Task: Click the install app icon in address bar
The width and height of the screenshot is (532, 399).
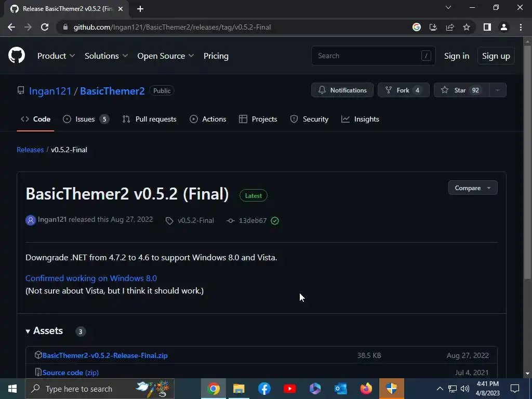Action: click(x=433, y=27)
